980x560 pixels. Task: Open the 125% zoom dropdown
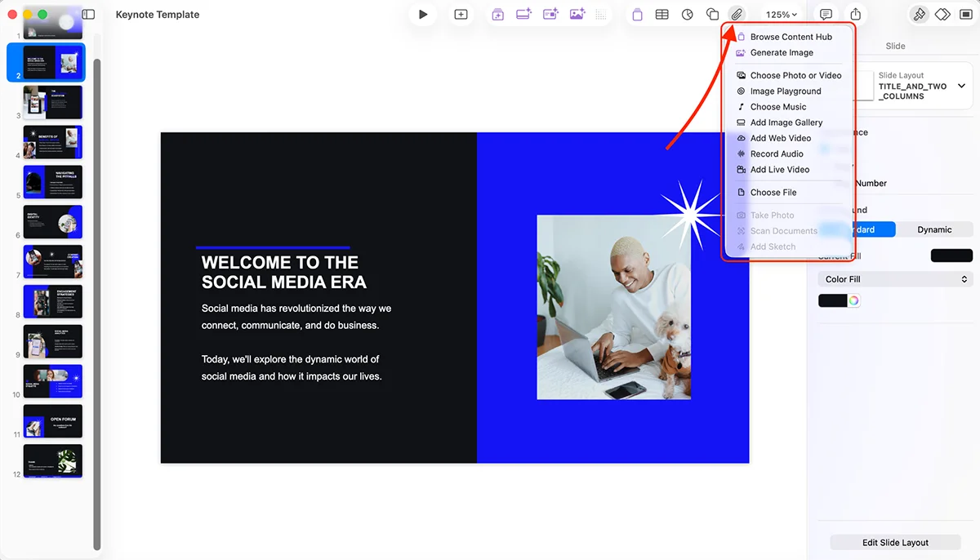pos(781,15)
